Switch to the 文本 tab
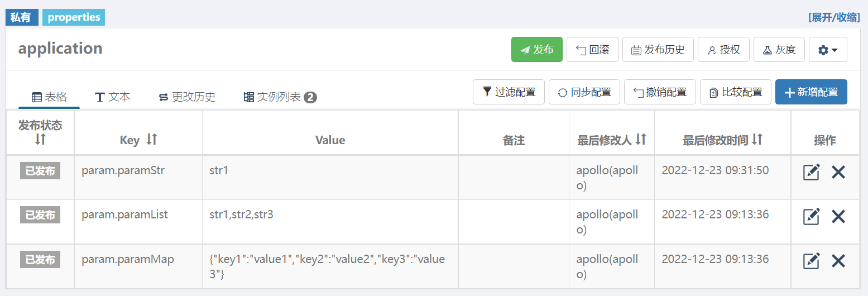 113,97
